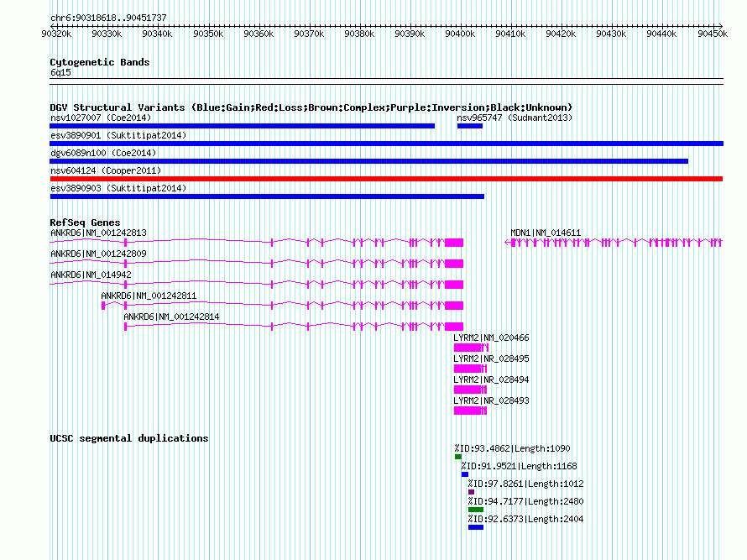Image resolution: width=747 pixels, height=560 pixels.
Task: Click the 90350k ruler tick label
Action: pyautogui.click(x=208, y=34)
